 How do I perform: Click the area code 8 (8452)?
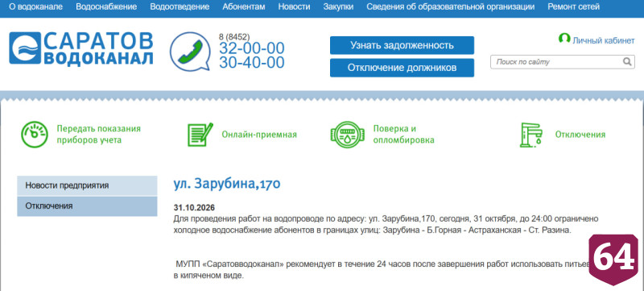(234, 37)
